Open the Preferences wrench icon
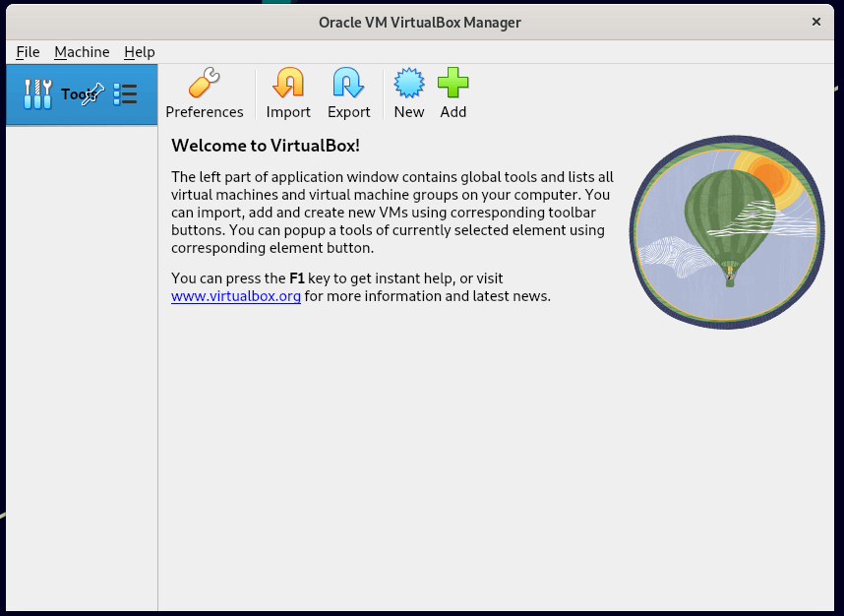The height and width of the screenshot is (616, 844). click(x=204, y=83)
